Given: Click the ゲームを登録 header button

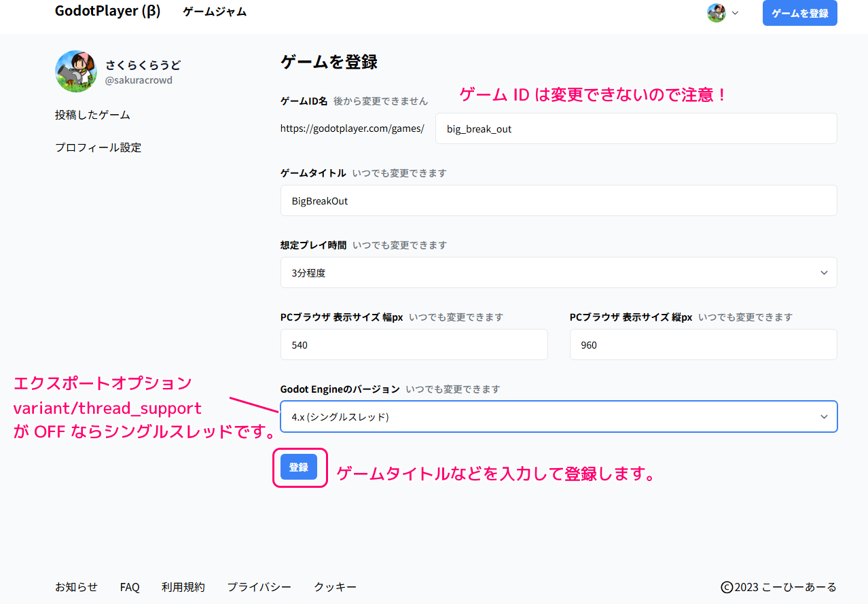Looking at the screenshot, I should [799, 13].
